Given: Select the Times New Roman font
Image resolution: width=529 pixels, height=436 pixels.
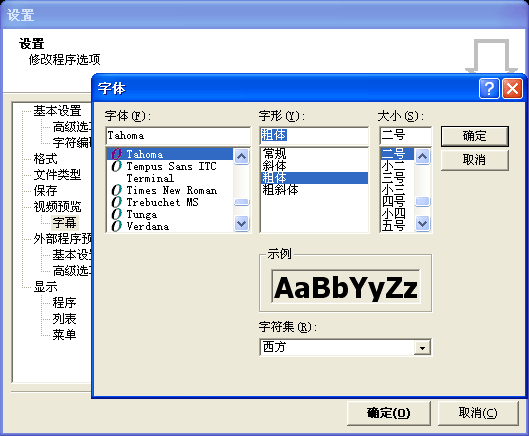Looking at the screenshot, I should tap(170, 190).
